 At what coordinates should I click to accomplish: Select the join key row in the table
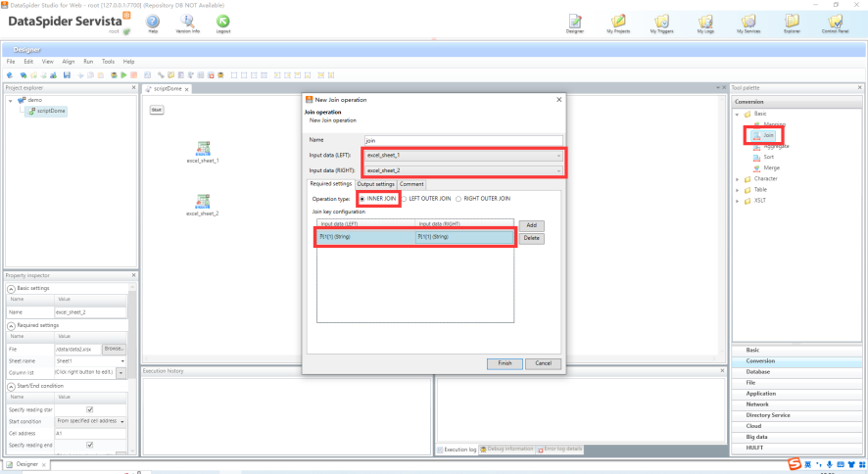coord(415,237)
